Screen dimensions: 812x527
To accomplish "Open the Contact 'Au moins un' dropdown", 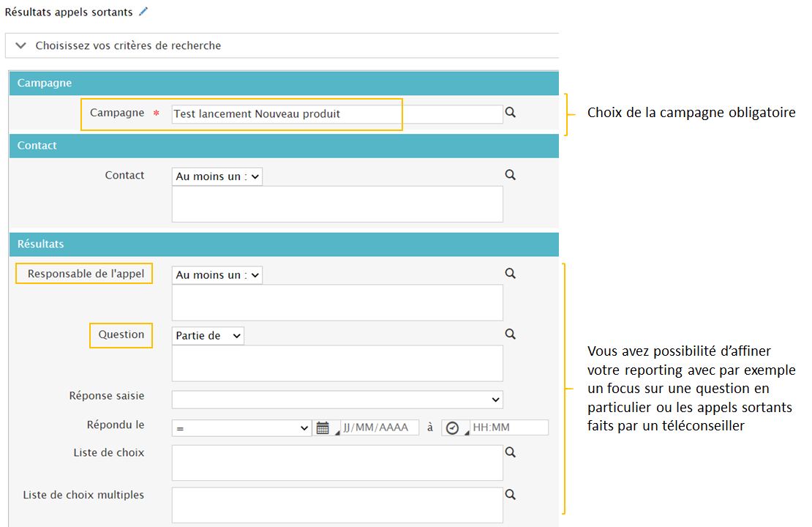I will [x=217, y=176].
